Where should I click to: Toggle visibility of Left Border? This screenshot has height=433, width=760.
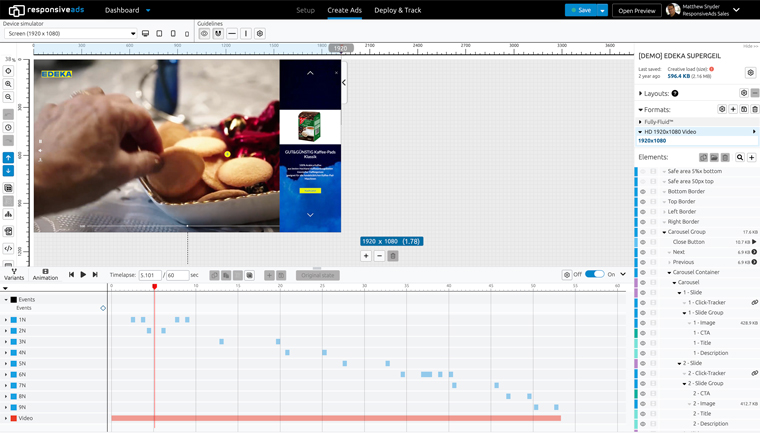643,212
